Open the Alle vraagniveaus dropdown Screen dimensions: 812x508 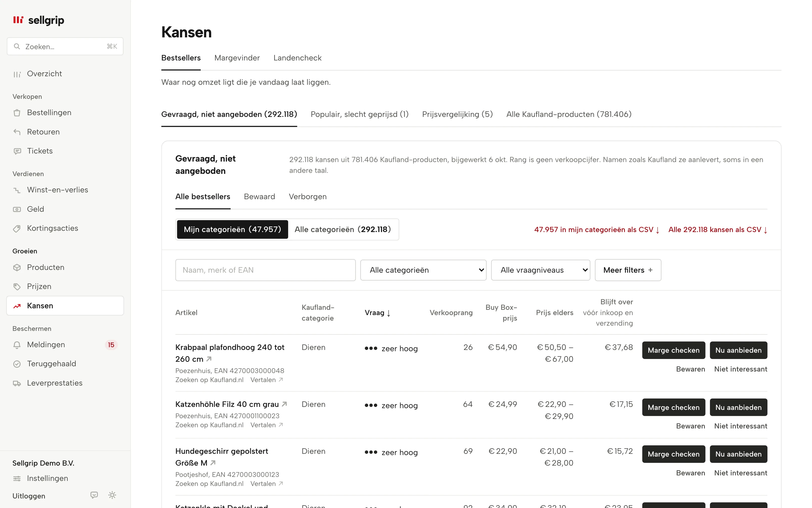tap(541, 270)
